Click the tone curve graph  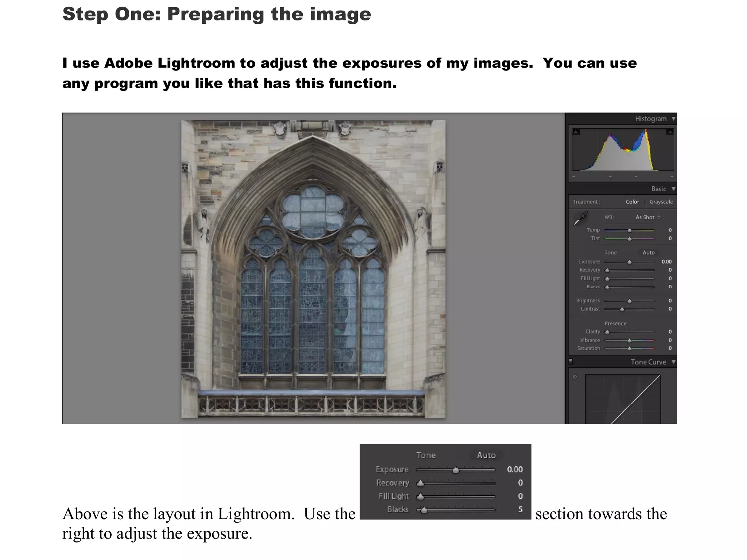(x=623, y=399)
